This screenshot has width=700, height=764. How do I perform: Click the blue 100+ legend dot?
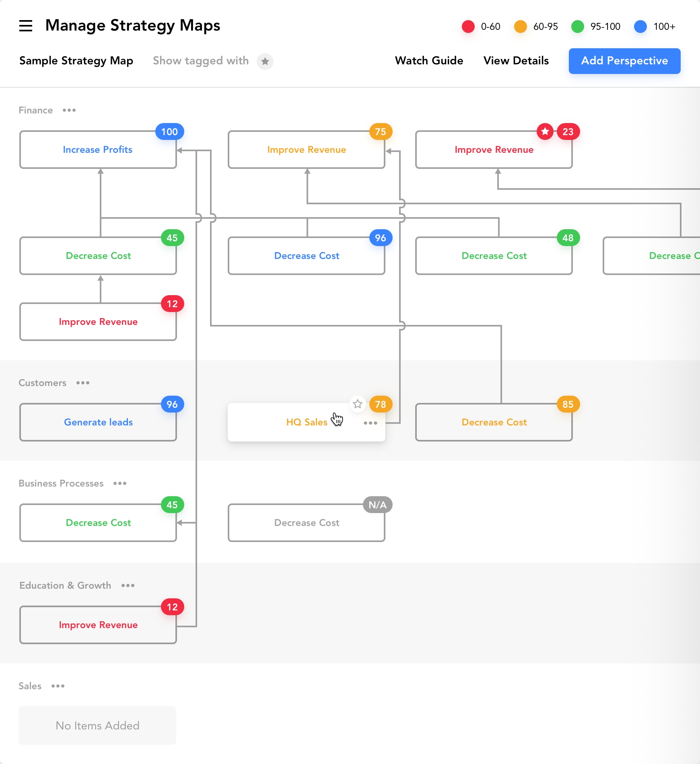640,27
